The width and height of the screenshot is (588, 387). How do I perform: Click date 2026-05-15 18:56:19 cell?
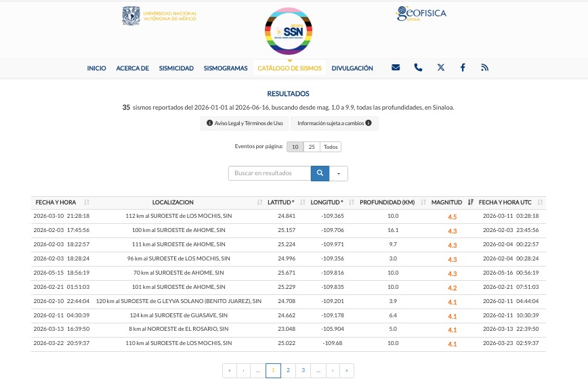62,273
